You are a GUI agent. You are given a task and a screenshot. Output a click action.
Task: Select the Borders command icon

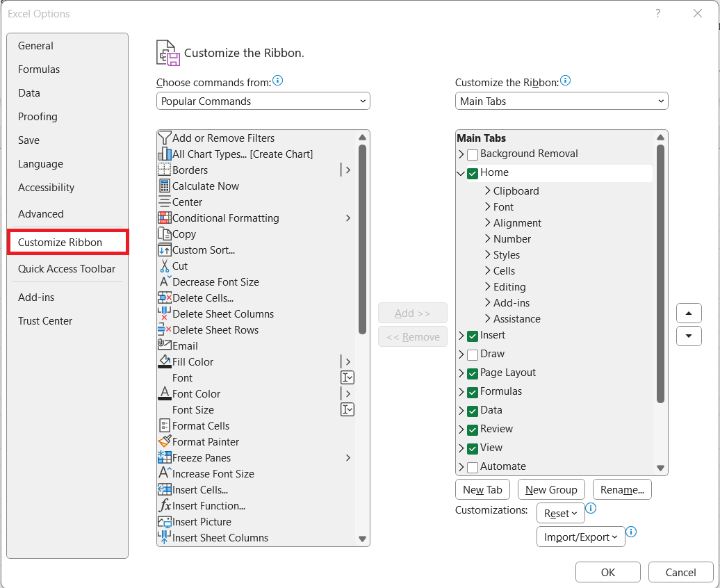[x=165, y=170]
